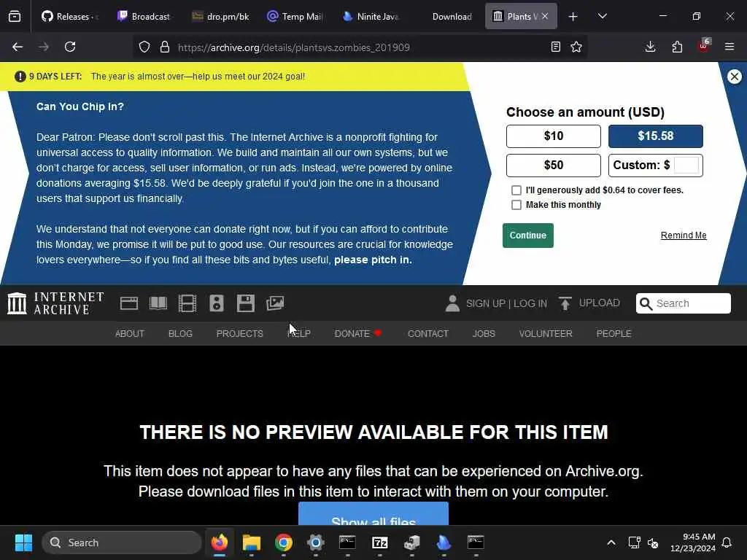This screenshot has height=560, width=747.
Task: Open PROJECTS navigation link
Action: point(239,334)
